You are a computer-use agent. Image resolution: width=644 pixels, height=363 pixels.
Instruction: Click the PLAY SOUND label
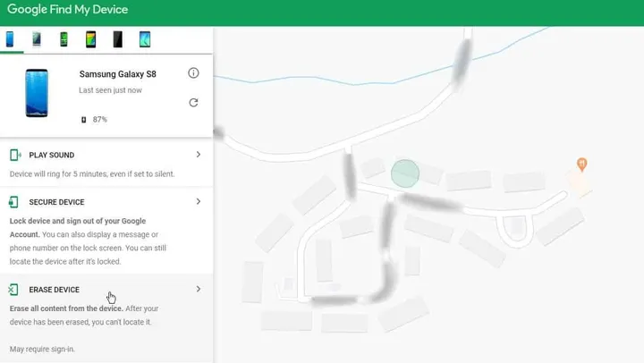pos(52,156)
